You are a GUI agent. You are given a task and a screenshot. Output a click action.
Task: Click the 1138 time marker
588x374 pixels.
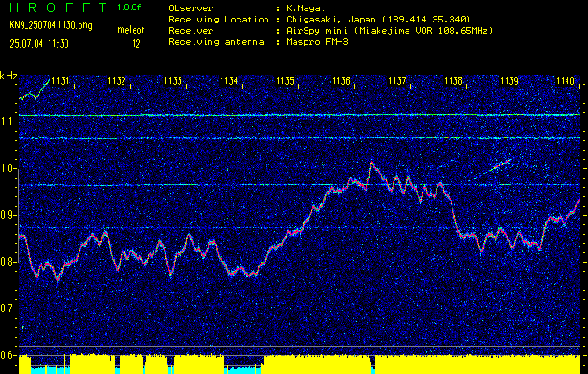pyautogui.click(x=453, y=80)
